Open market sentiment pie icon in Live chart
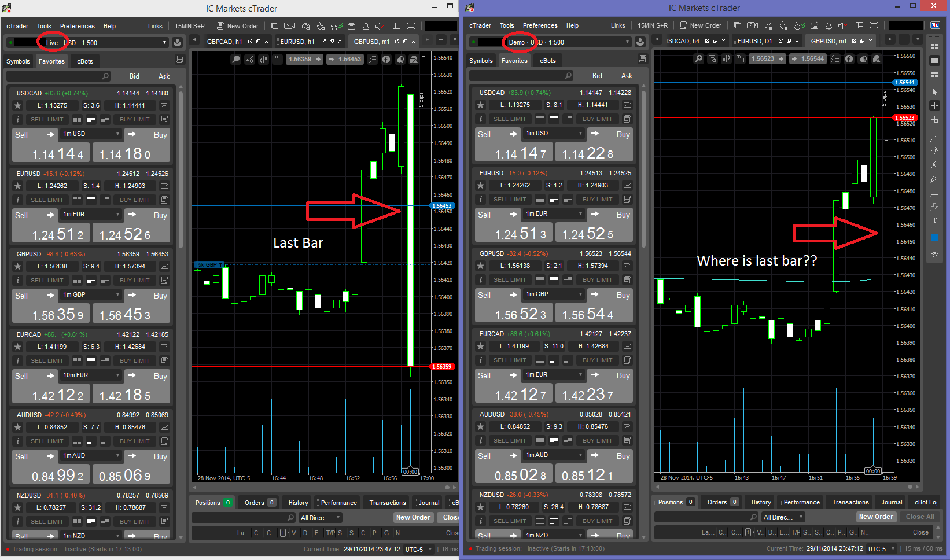 point(400,59)
